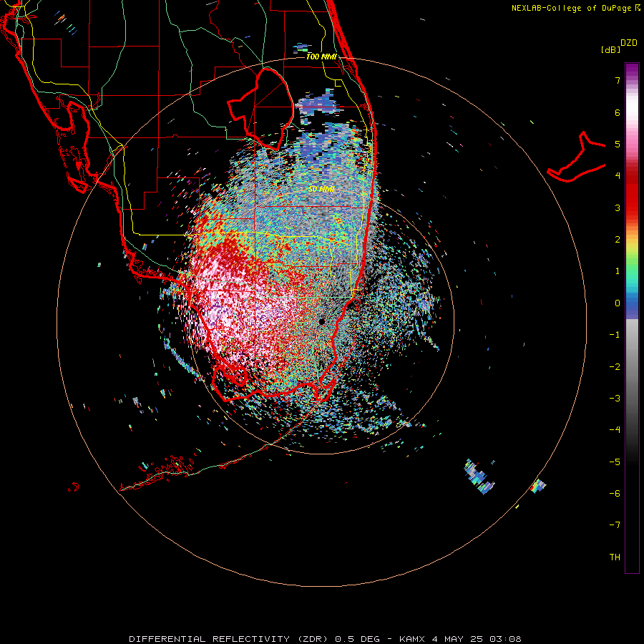Viewport: 644px width, 644px height.
Task: Click the color scale value -2
Action: click(x=615, y=367)
